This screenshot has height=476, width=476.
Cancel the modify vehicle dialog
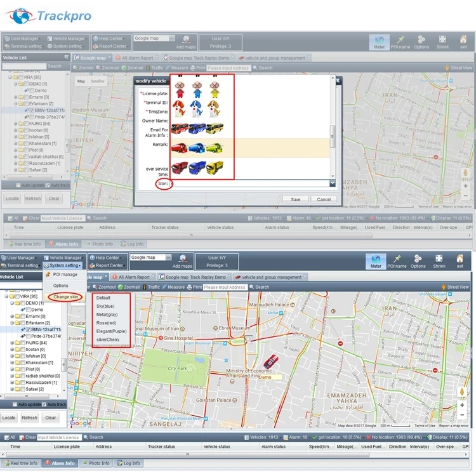click(x=324, y=199)
